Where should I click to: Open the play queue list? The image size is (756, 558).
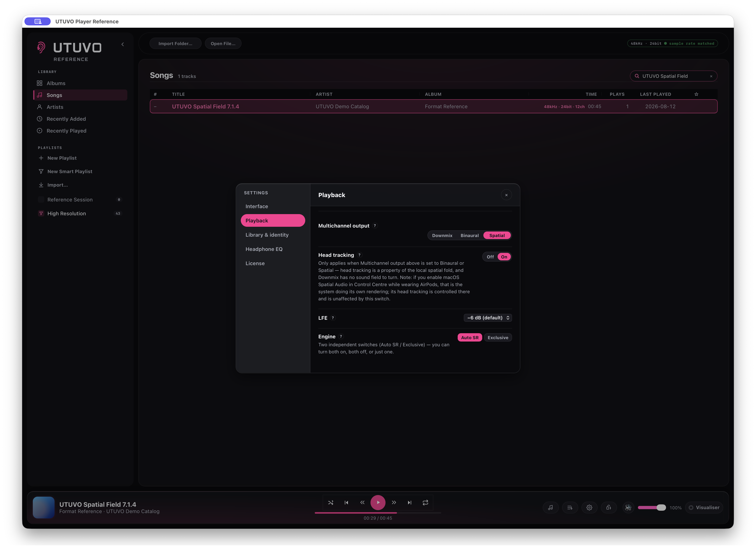(x=570, y=508)
